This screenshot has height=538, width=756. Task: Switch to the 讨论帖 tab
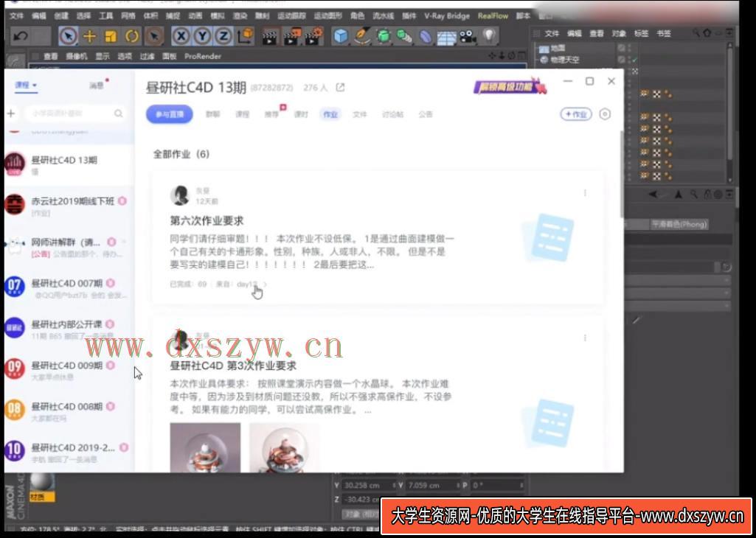(392, 115)
